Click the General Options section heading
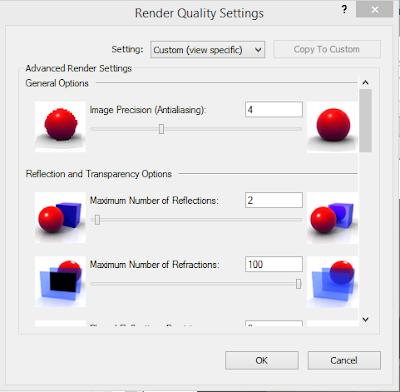The width and height of the screenshot is (400, 392). click(57, 83)
